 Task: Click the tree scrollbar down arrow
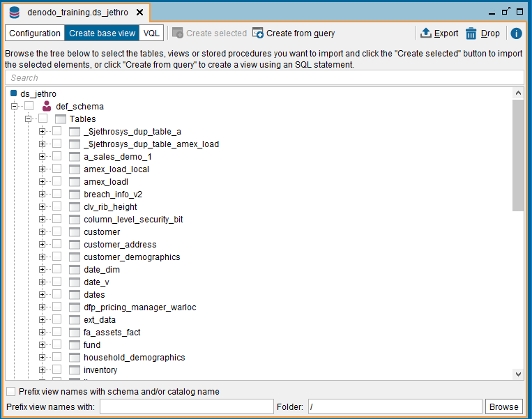[518, 374]
